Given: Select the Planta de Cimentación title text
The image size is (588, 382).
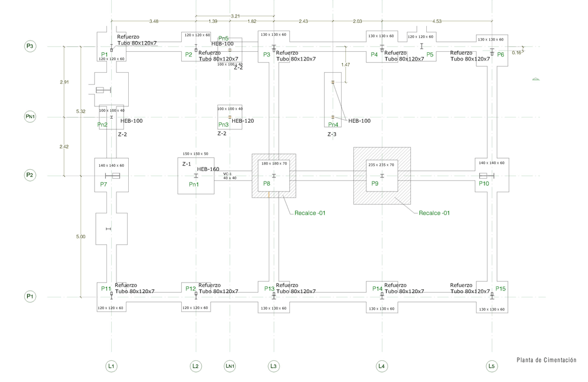Looking at the screenshot, I should [x=546, y=360].
